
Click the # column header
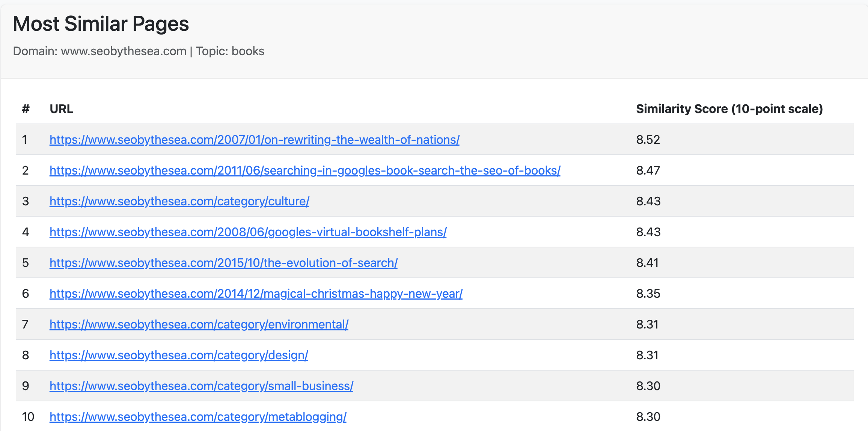(26, 109)
